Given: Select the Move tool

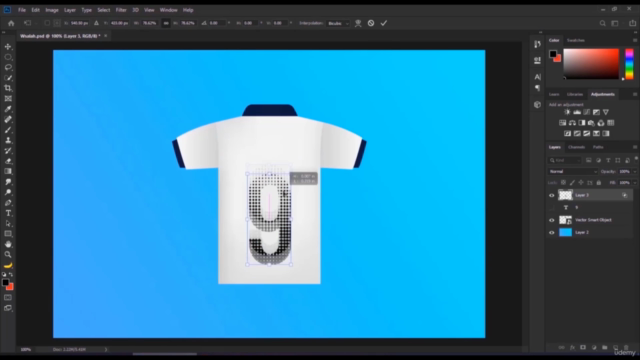Looking at the screenshot, I should (x=8, y=47).
